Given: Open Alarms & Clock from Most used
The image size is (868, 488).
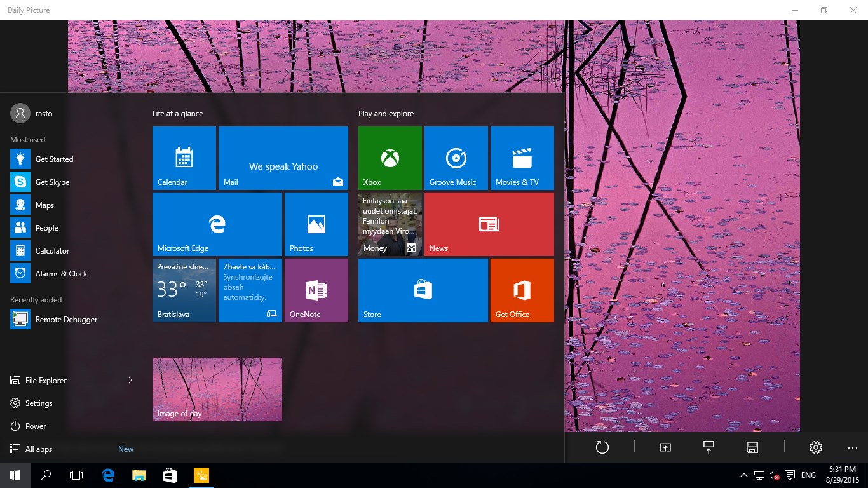Looking at the screenshot, I should click(x=61, y=274).
